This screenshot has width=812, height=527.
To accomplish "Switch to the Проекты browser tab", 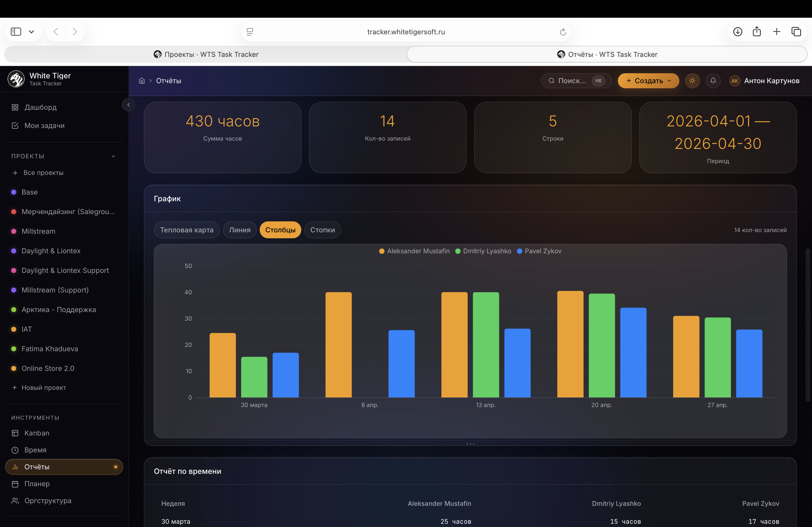I will click(x=206, y=54).
